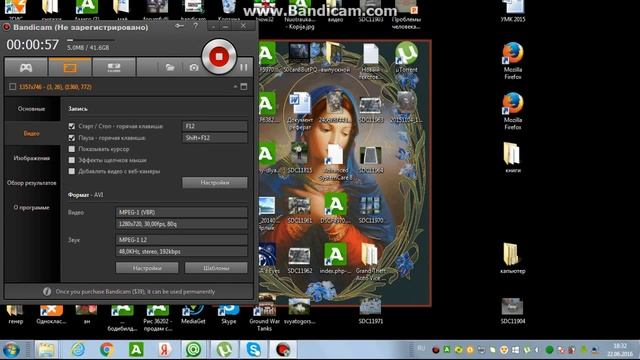Image resolution: width=640 pixels, height=360 pixels.
Task: Click the RU language indicator in the tray
Action: (x=421, y=348)
